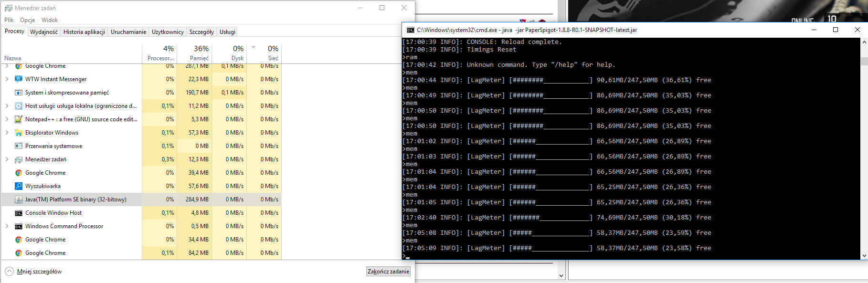Click the Notepad++ process icon
This screenshot has height=283, width=868.
point(19,119)
